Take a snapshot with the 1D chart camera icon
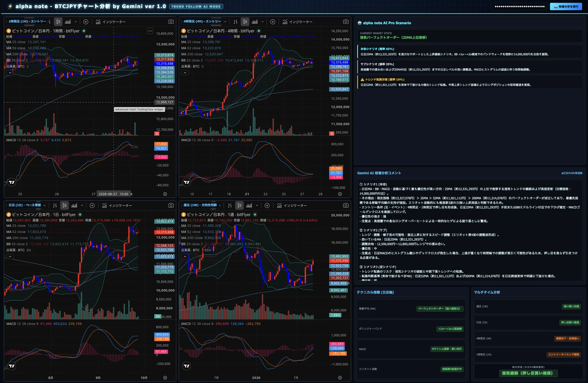Screen dimensions: 588x383 (x=171, y=205)
